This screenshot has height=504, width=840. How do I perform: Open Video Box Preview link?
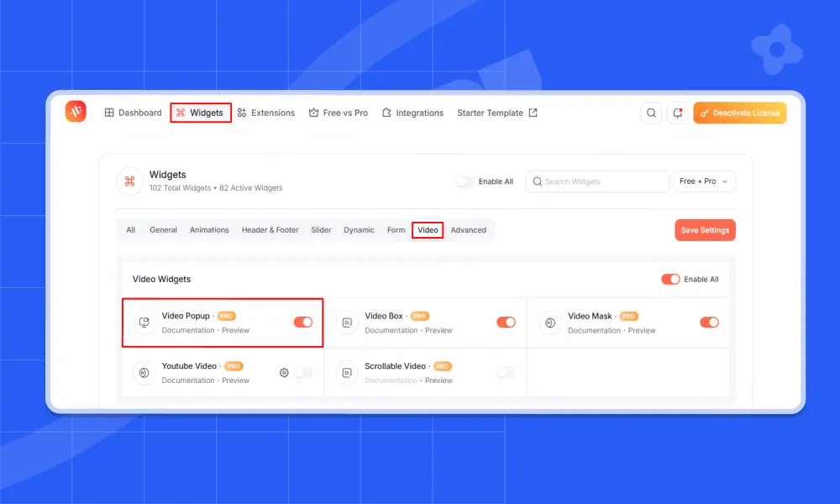(x=438, y=330)
